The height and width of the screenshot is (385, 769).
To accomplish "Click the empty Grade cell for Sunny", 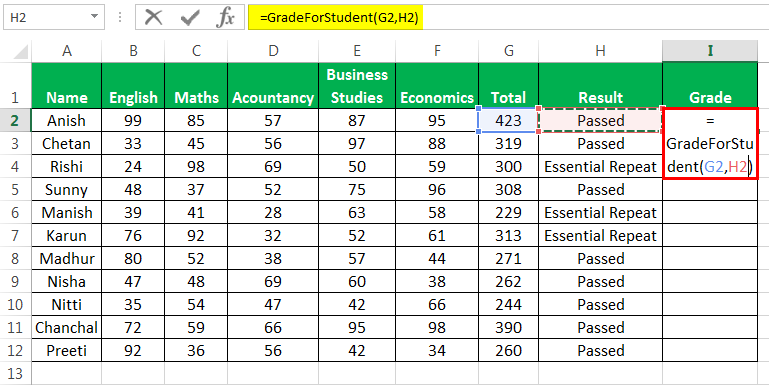I will pyautogui.click(x=710, y=189).
